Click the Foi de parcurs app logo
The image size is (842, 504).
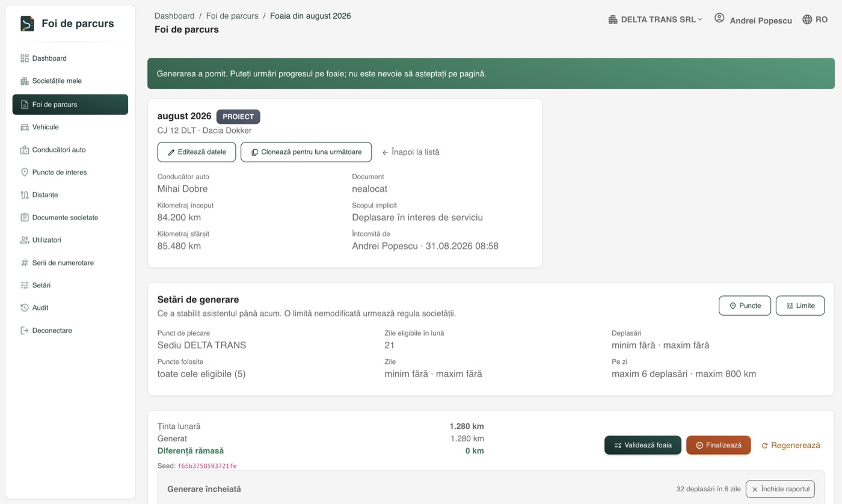27,23
